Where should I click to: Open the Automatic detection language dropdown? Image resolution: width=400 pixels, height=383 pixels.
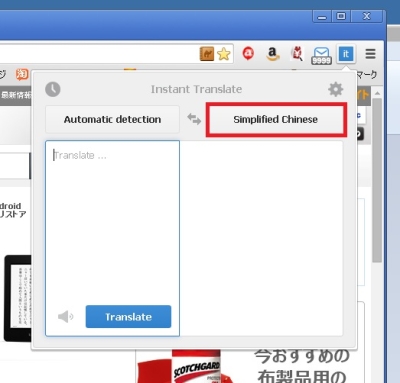112,119
